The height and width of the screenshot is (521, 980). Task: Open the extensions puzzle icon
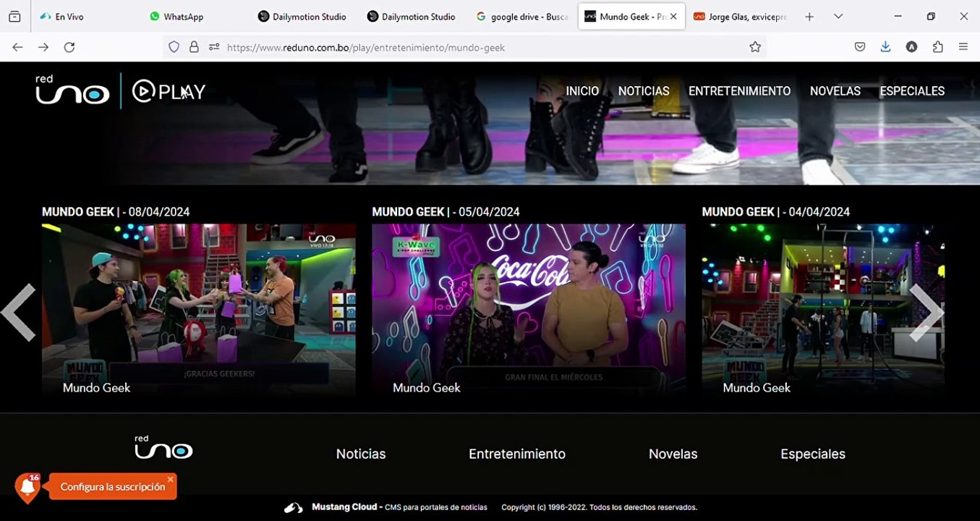938,47
